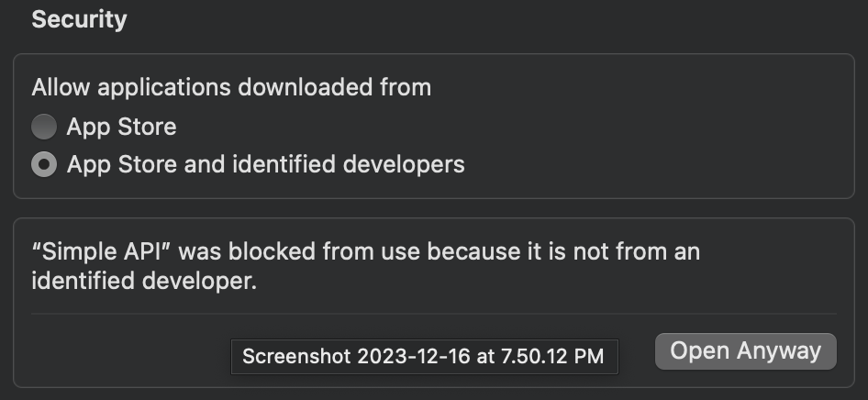
Task: Click the word "developers" in second option
Action: coord(404,165)
